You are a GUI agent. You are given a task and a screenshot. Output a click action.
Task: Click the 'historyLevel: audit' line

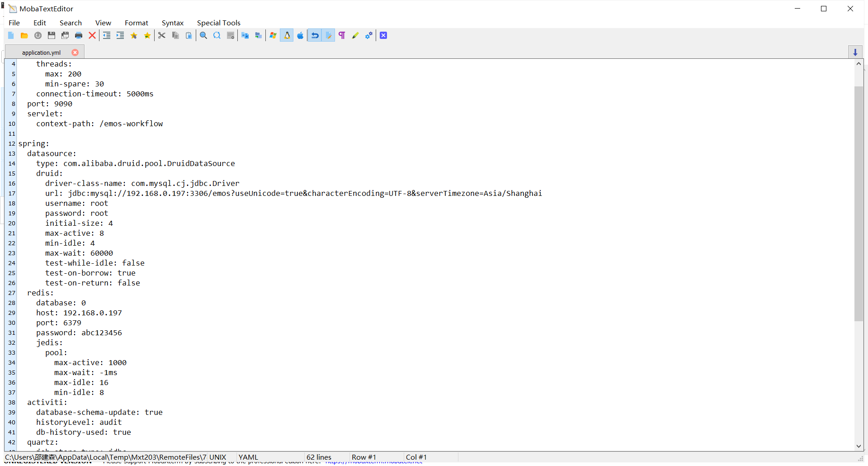point(79,422)
